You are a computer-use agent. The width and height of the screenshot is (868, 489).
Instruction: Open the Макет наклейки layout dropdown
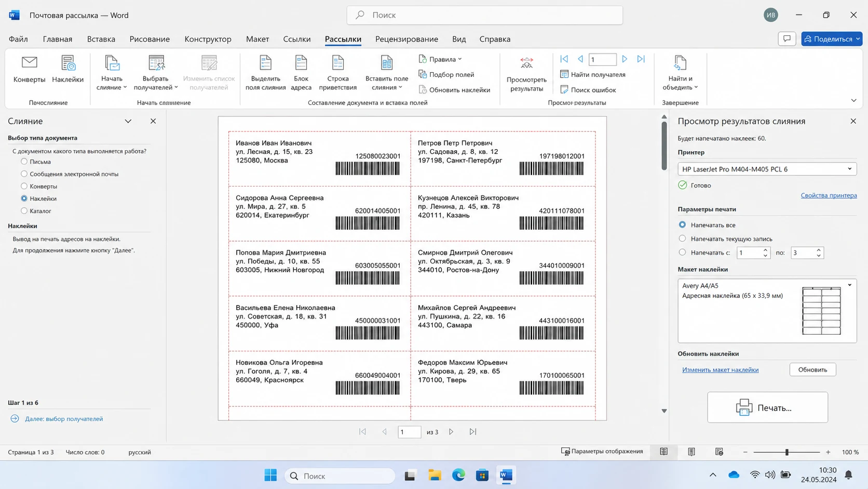(x=850, y=285)
